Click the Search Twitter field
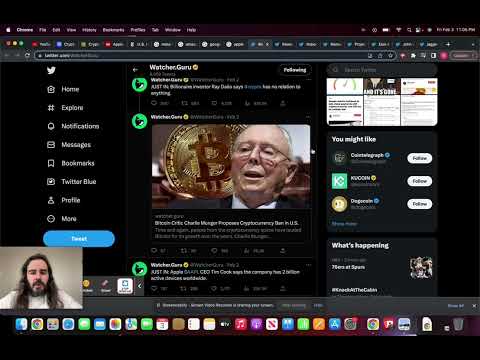Screen dimensions: 480x360 (382, 70)
